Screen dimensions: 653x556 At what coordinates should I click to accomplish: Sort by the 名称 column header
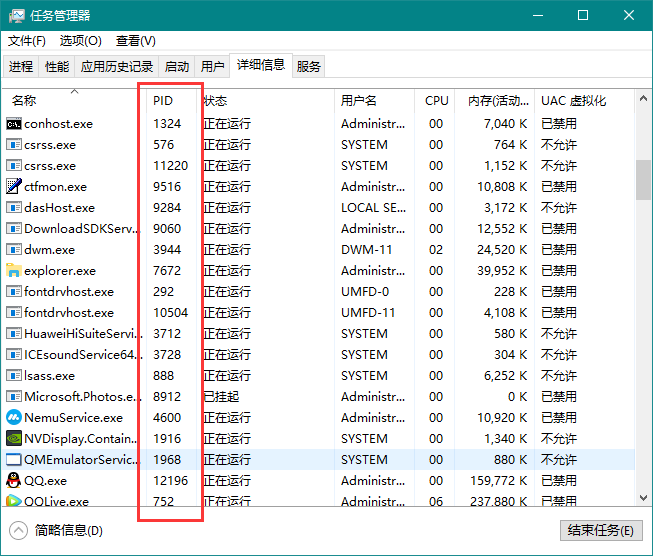pos(24,101)
